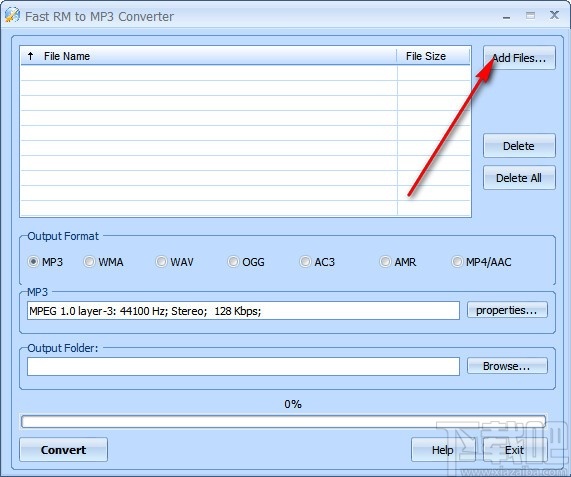
Task: Open MP3 properties dialog
Action: pyautogui.click(x=507, y=310)
